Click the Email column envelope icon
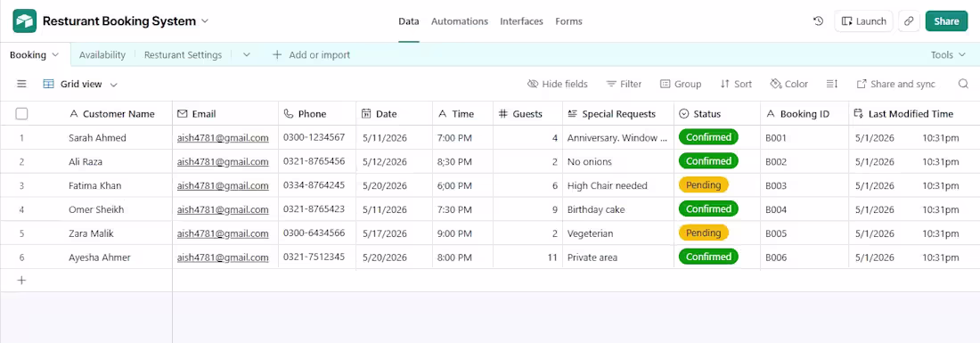980x343 pixels. pyautogui.click(x=182, y=114)
